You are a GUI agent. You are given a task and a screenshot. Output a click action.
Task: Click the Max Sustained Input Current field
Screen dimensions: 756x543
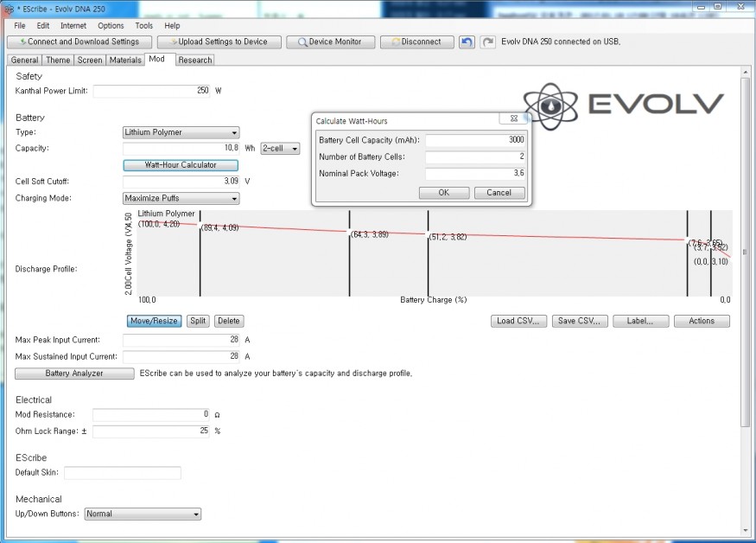point(181,357)
